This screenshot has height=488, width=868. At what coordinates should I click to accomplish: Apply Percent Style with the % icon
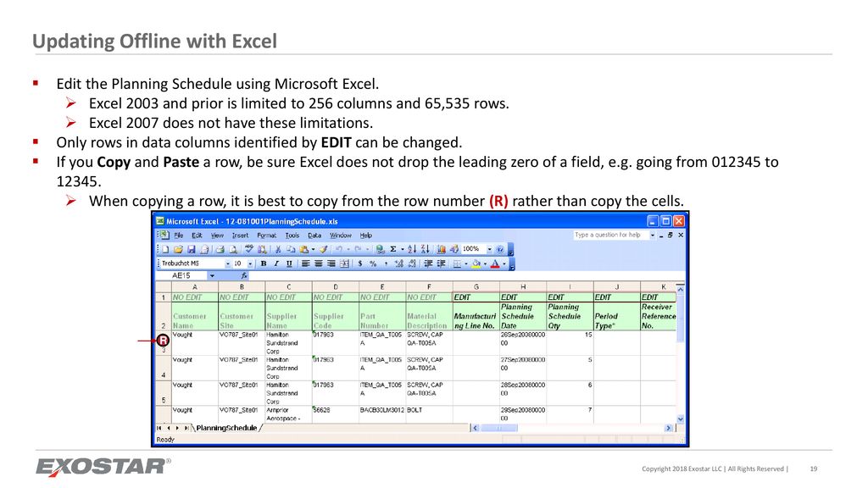click(373, 263)
